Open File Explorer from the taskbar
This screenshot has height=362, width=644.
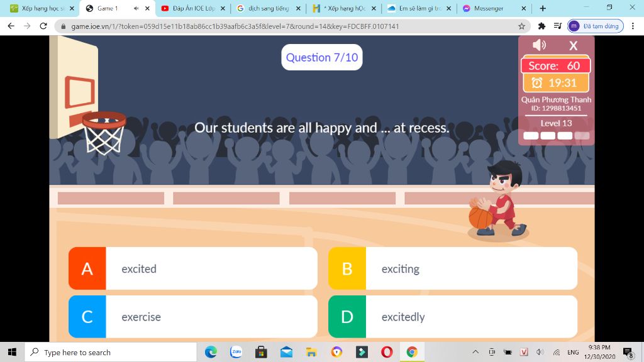311,352
